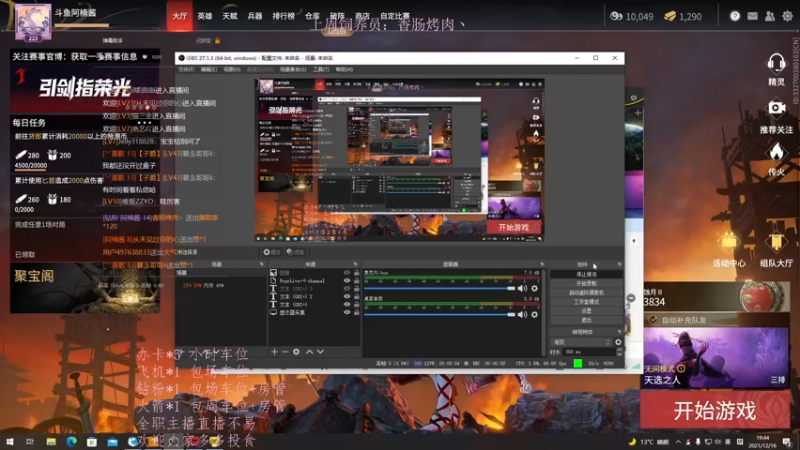Click 工作室模式 studio mode button

(586, 302)
